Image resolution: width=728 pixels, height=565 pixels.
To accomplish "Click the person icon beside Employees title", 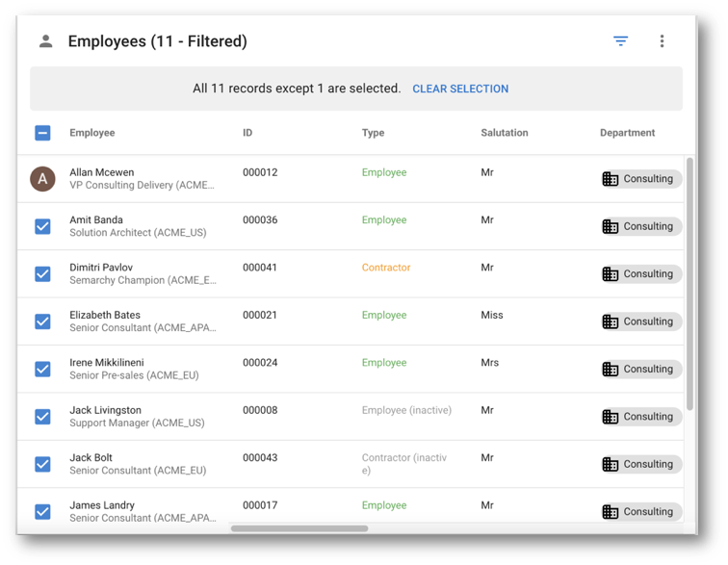I will pyautogui.click(x=45, y=40).
